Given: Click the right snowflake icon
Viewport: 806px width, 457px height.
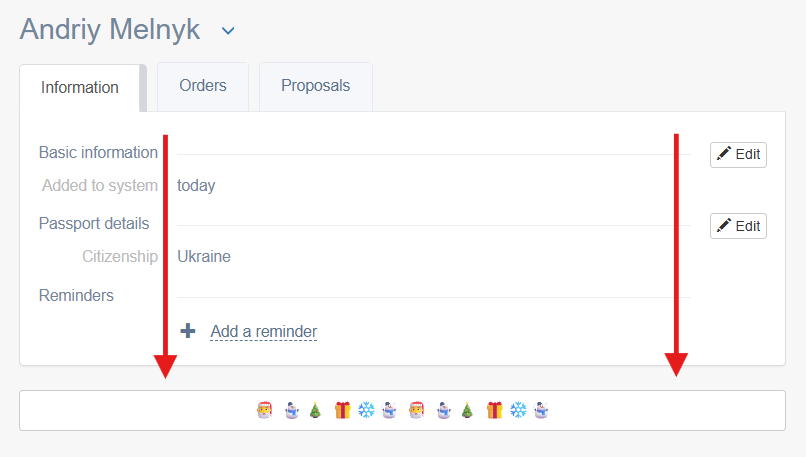Looking at the screenshot, I should tap(518, 410).
